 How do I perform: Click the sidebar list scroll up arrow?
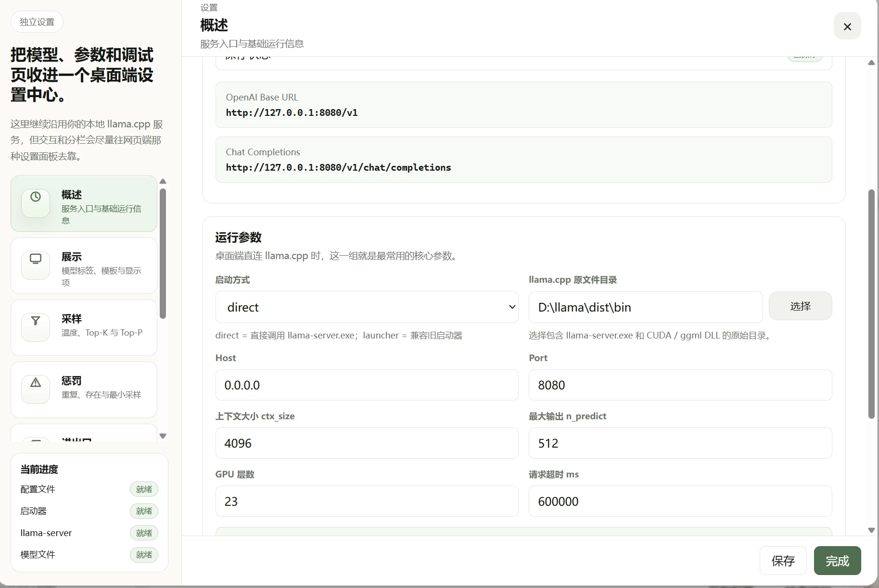(163, 181)
